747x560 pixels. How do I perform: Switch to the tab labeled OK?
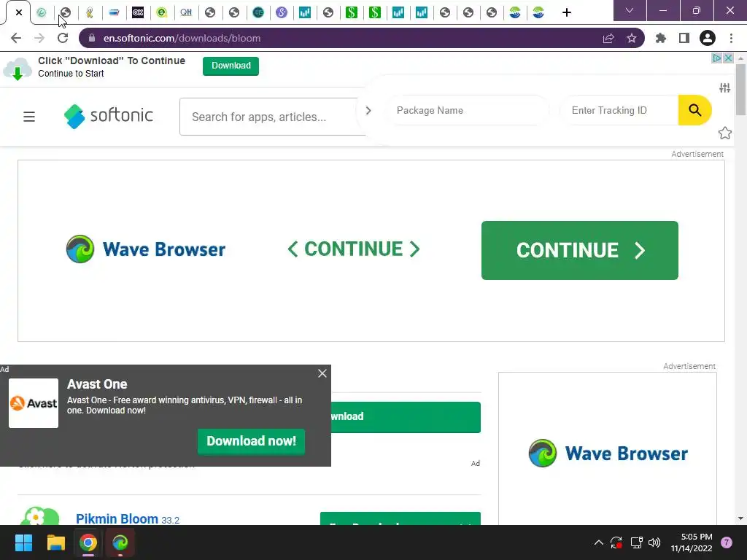click(x=138, y=12)
